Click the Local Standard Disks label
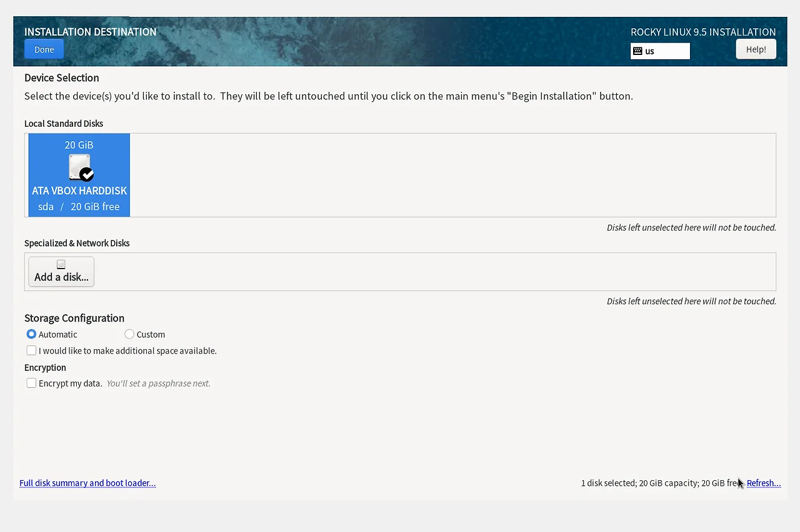The image size is (800, 532). coord(64,124)
